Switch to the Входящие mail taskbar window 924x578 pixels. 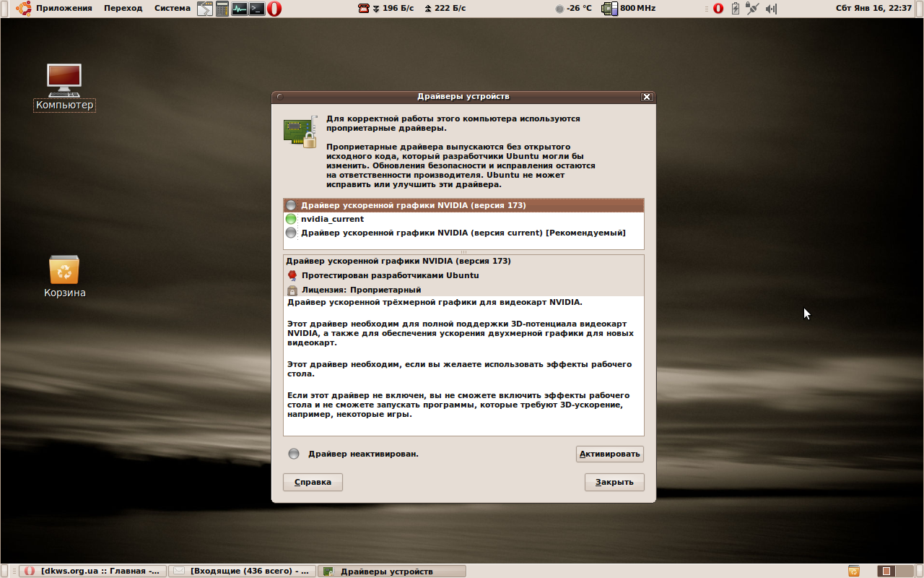point(242,571)
